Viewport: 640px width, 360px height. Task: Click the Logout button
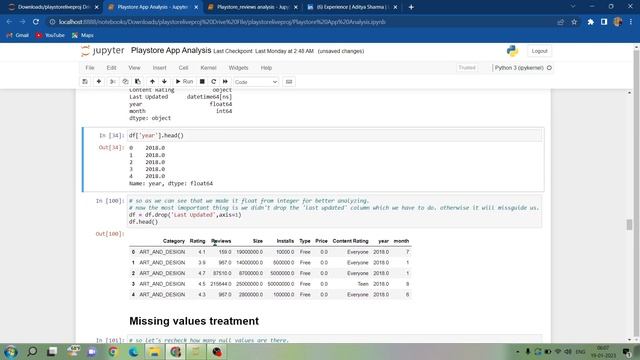coord(539,51)
